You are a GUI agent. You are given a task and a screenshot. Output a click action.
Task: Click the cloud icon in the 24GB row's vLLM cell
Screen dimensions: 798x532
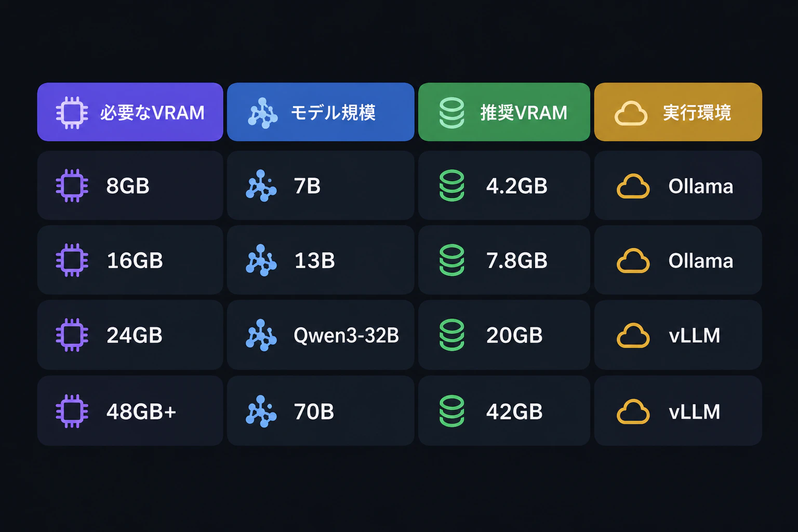click(633, 336)
